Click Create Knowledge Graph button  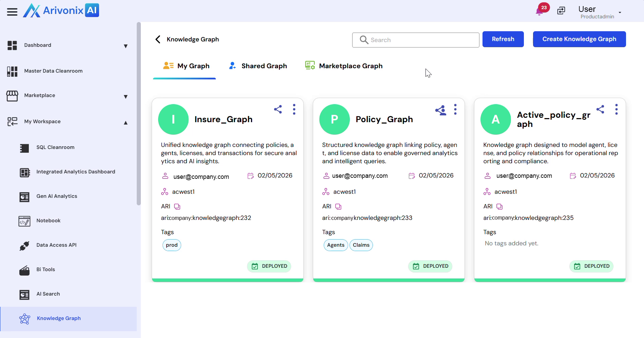[579, 39]
